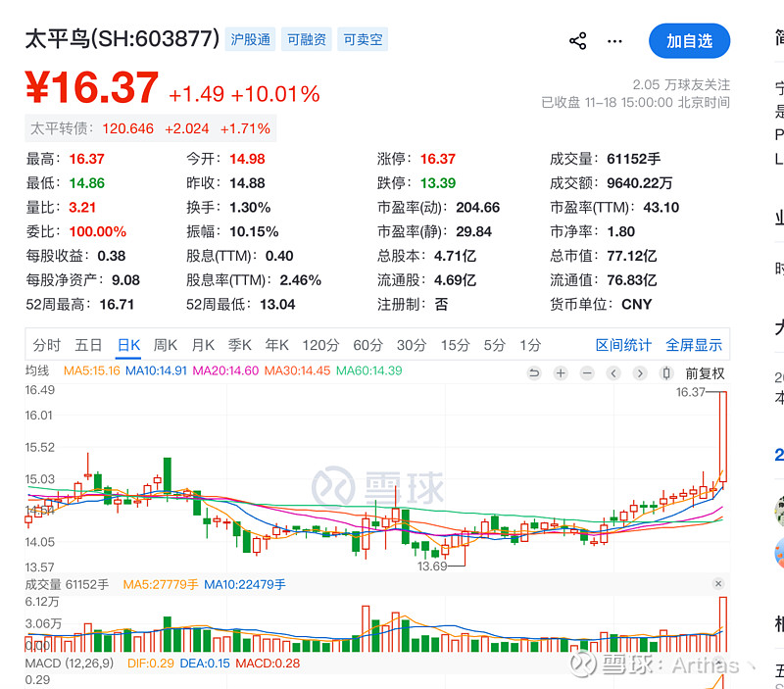Image resolution: width=784 pixels, height=689 pixels.
Task: Click the 可融资 tag
Action: (307, 39)
